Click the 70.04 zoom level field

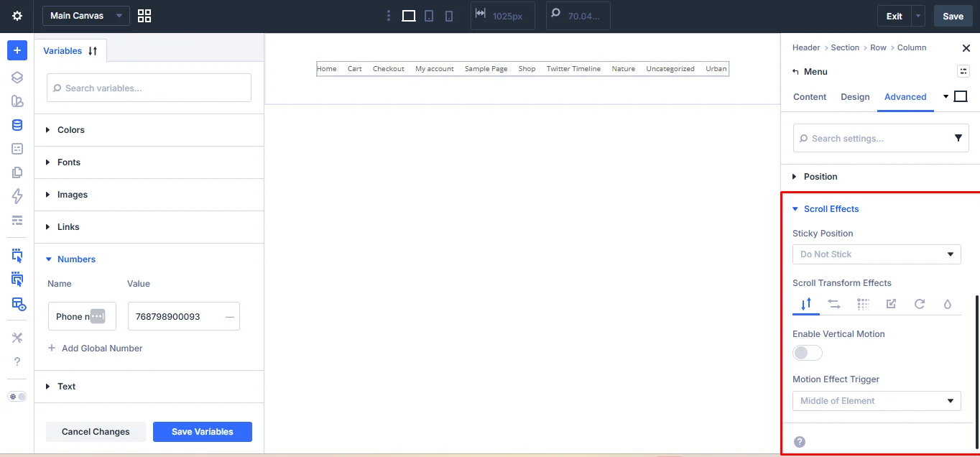pyautogui.click(x=578, y=16)
